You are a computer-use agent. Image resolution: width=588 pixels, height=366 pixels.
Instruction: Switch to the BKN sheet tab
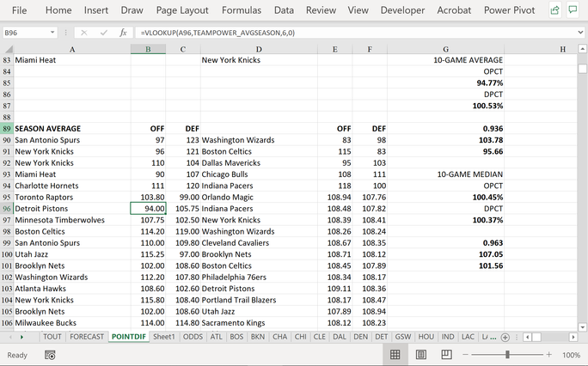[x=258, y=337]
